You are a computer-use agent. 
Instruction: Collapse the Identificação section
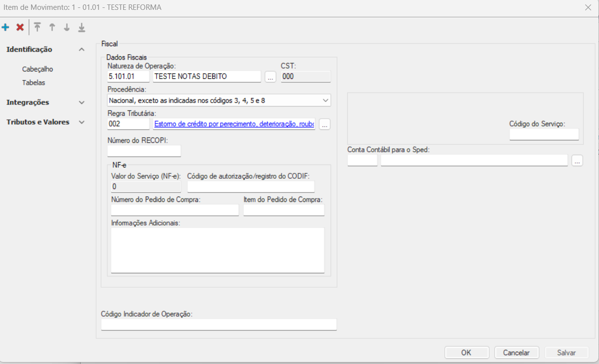tap(82, 49)
